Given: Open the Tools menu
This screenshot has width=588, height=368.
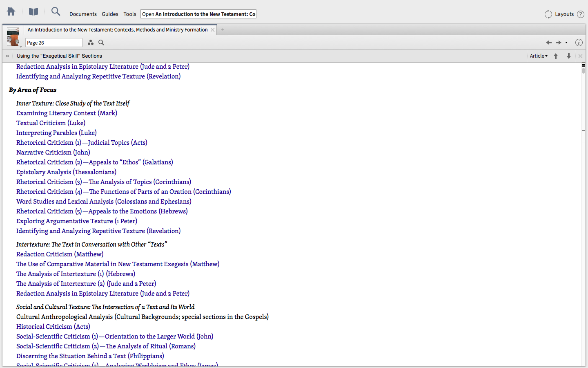Looking at the screenshot, I should 130,14.
